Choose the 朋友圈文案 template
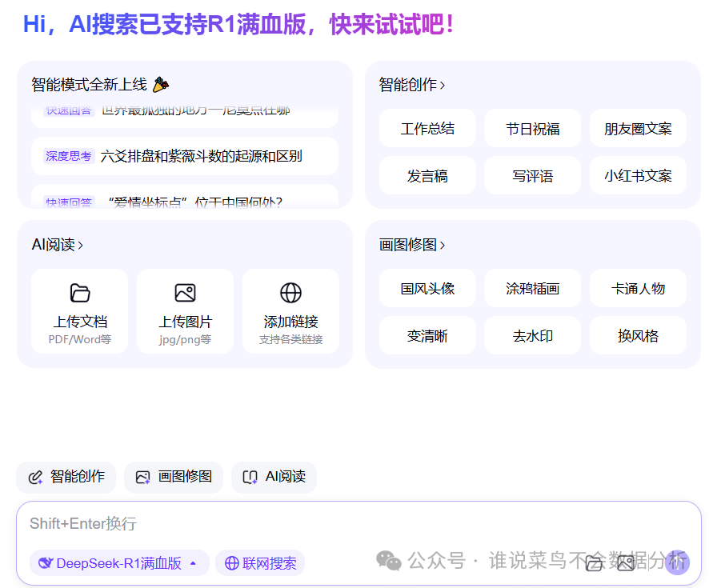Viewport: 709px width, 588px height. pos(638,128)
